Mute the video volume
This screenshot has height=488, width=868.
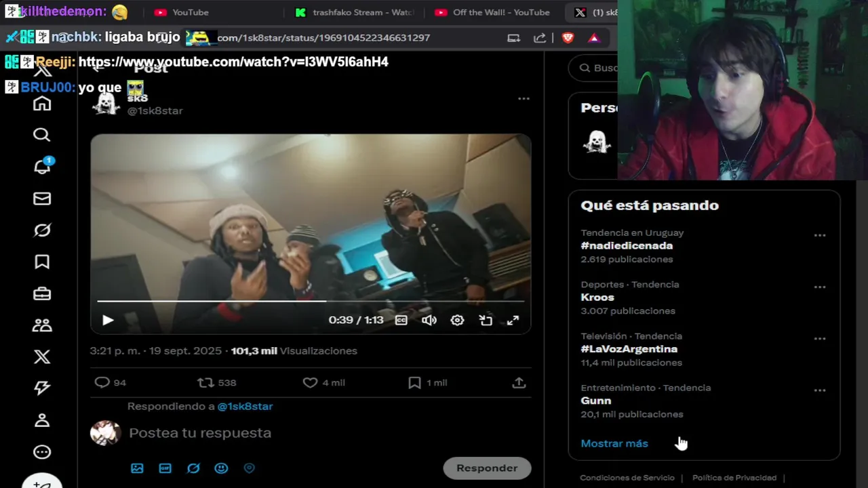[429, 320]
